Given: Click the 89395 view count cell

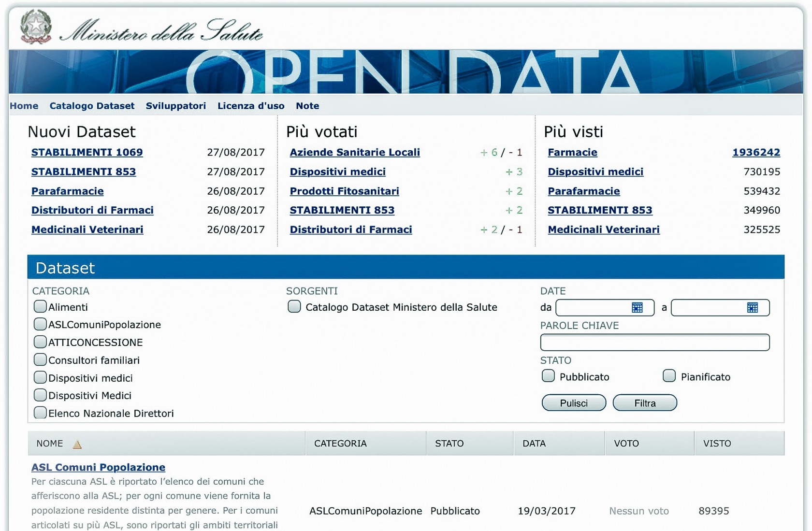Looking at the screenshot, I should (x=714, y=511).
